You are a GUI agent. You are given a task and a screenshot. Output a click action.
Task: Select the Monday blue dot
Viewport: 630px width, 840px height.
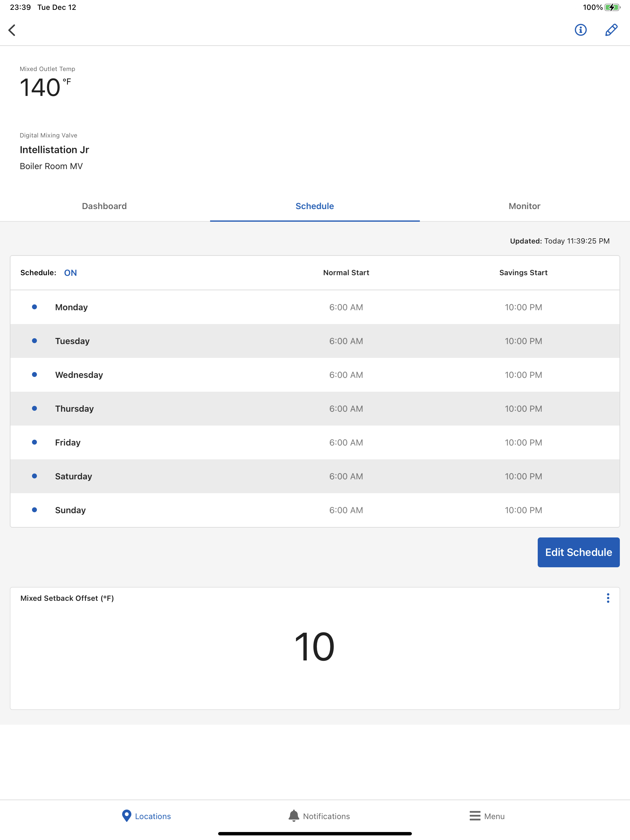(34, 307)
